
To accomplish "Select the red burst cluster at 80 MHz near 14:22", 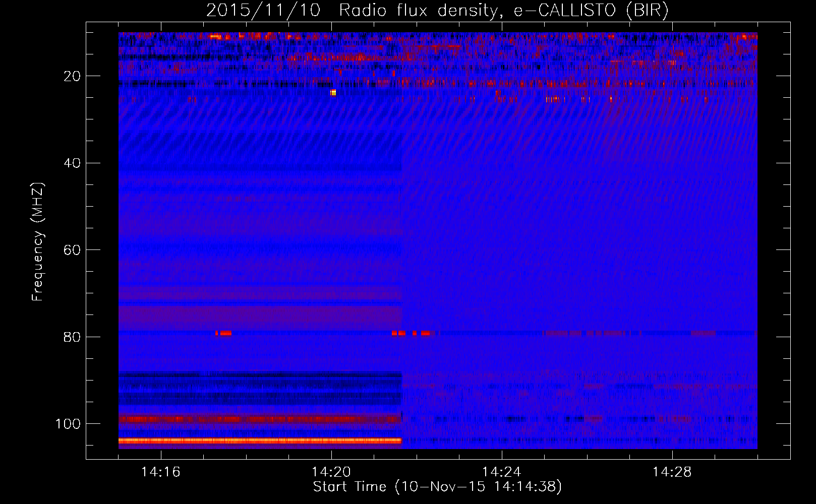I will coord(411,333).
